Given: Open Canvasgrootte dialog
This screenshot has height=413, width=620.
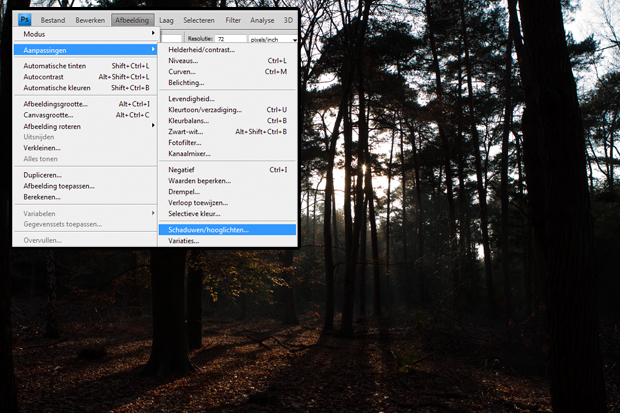Looking at the screenshot, I should (86, 115).
